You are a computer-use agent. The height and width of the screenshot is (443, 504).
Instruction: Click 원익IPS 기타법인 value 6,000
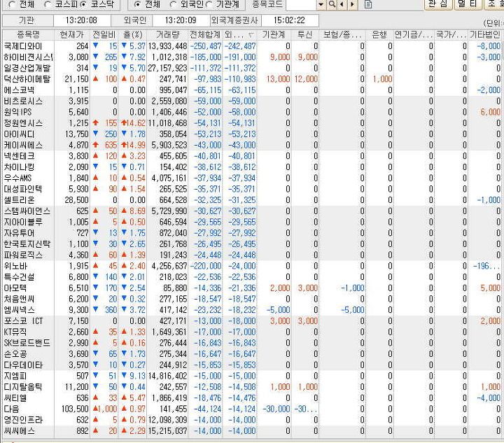[x=491, y=112]
